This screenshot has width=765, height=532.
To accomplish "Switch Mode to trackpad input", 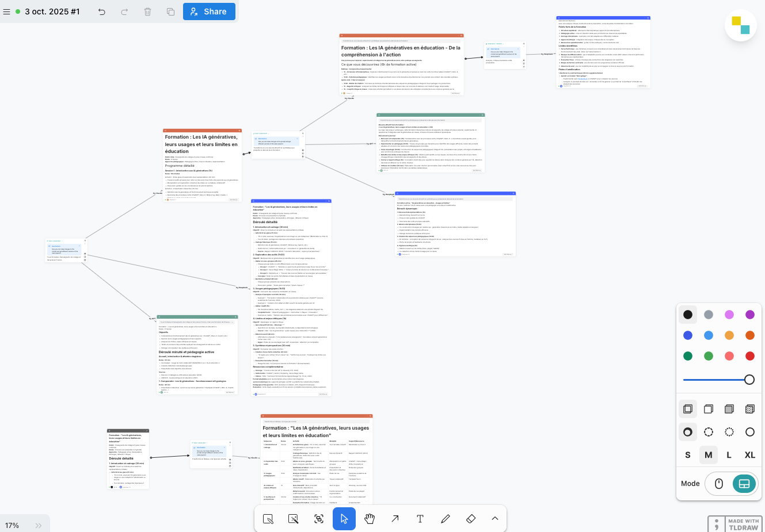I will [744, 484].
